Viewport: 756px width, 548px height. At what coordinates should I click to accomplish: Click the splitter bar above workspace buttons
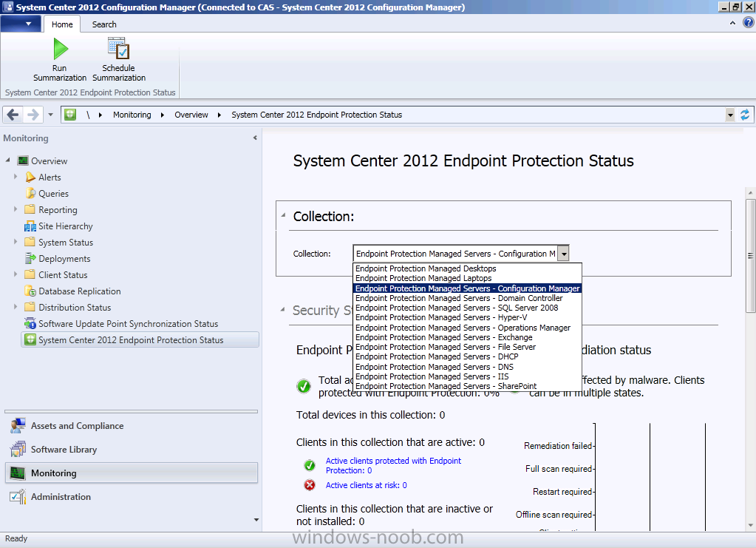click(131, 411)
